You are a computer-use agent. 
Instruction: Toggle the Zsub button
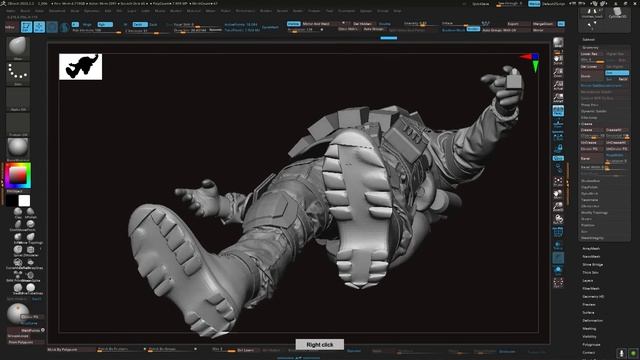click(x=153, y=24)
